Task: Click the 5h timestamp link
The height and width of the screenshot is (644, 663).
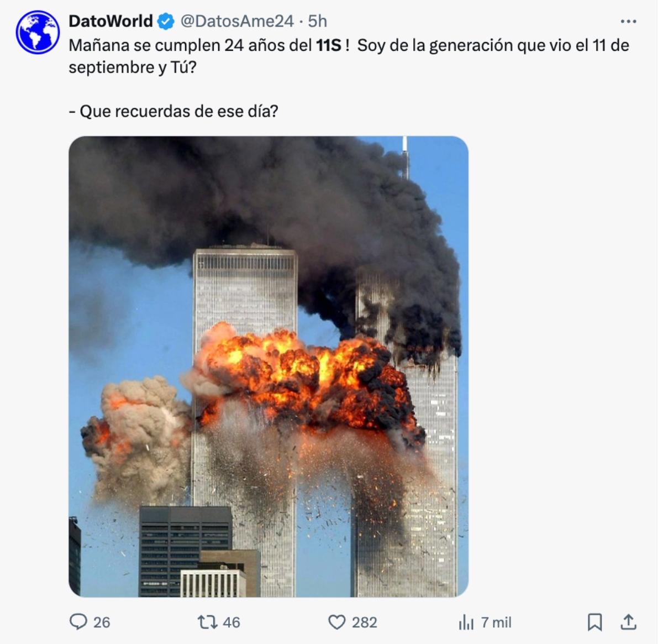Action: tap(317, 21)
